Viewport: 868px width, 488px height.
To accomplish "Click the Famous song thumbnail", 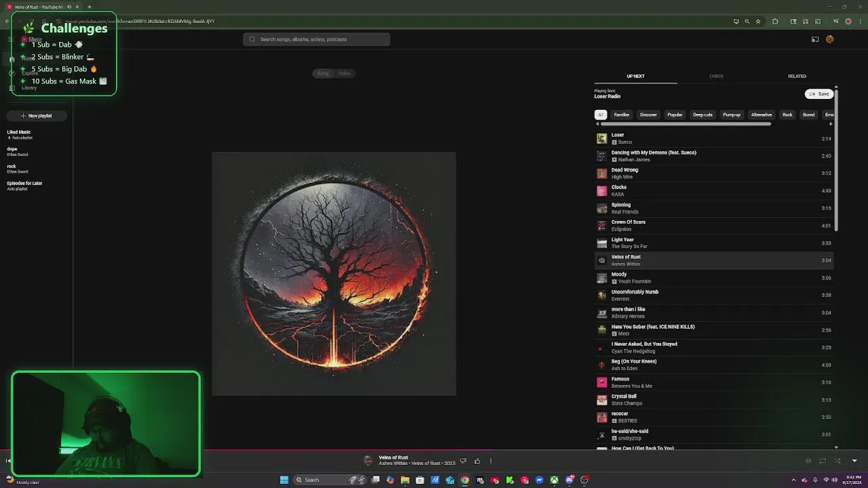I will [601, 382].
